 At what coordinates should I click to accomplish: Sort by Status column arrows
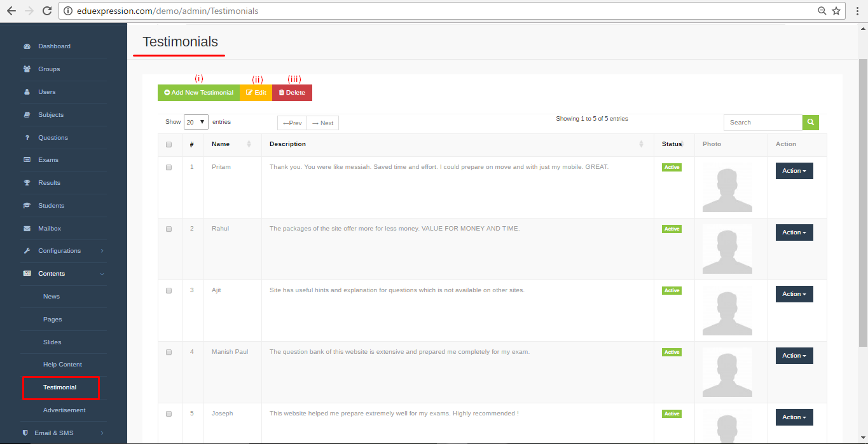click(x=682, y=144)
